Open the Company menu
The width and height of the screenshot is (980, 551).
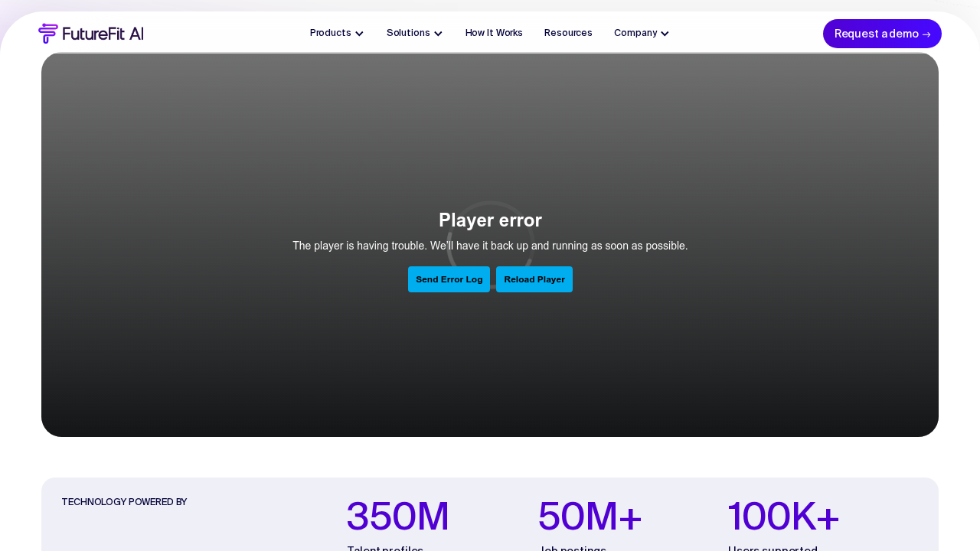(635, 33)
